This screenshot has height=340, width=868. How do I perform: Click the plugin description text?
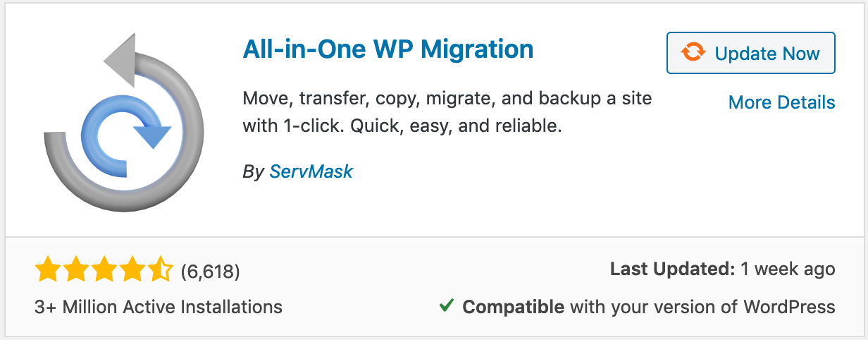coord(447,113)
